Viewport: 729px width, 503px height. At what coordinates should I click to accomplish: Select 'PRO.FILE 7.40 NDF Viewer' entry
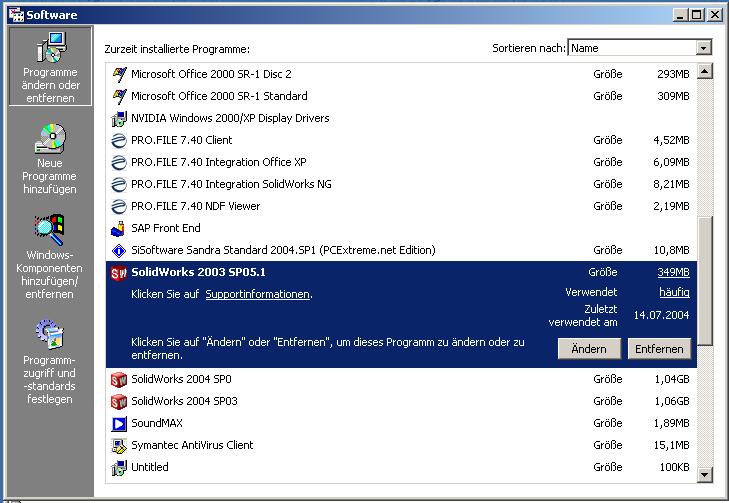(x=401, y=206)
